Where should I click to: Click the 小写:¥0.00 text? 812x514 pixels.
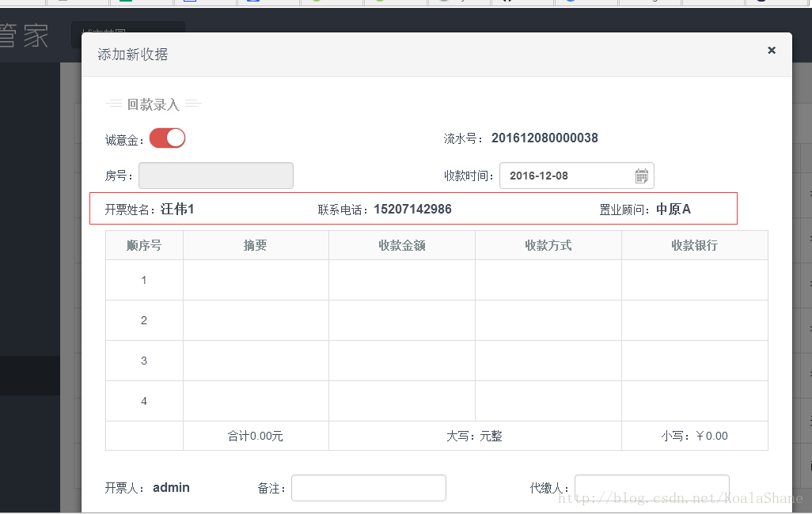pyautogui.click(x=694, y=436)
